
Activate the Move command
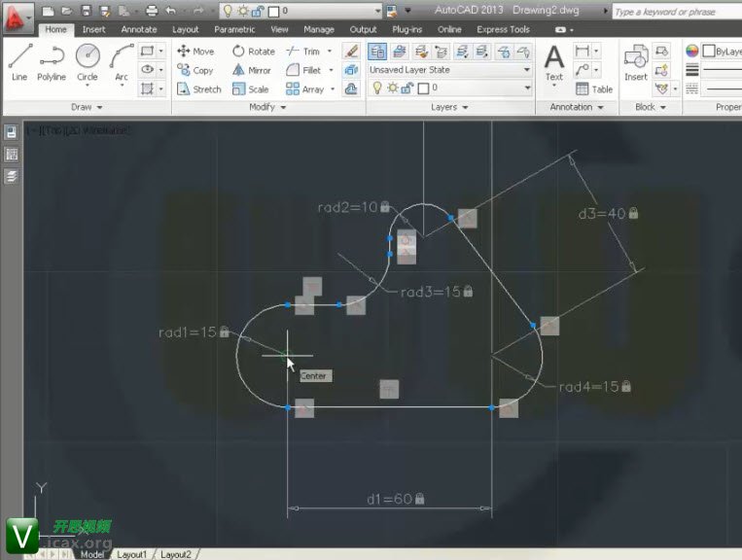[x=195, y=52]
